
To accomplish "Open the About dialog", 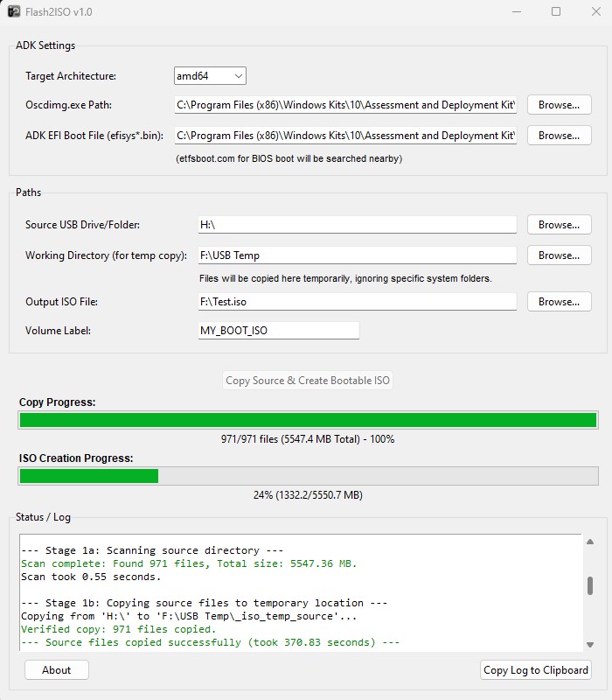I will pyautogui.click(x=57, y=670).
